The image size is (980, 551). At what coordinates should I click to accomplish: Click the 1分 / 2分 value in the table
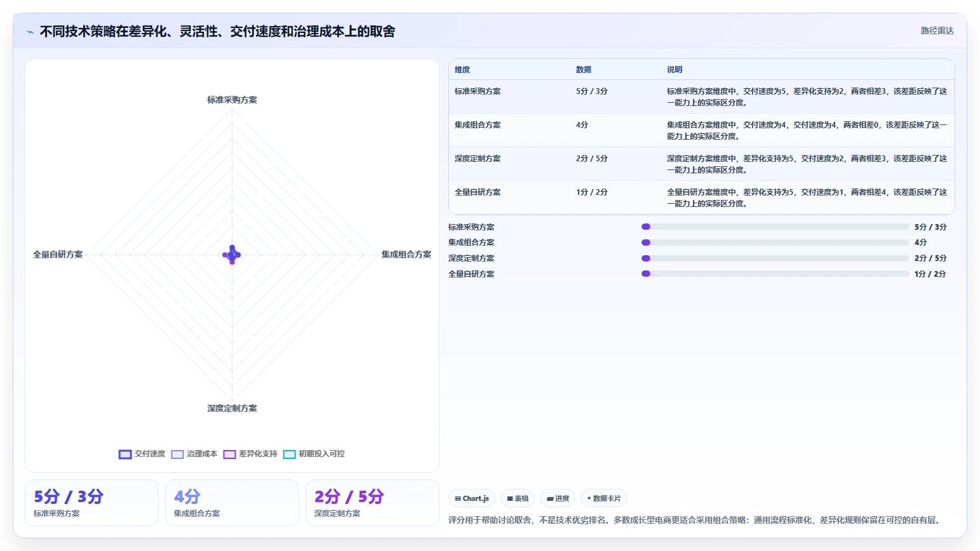point(592,192)
